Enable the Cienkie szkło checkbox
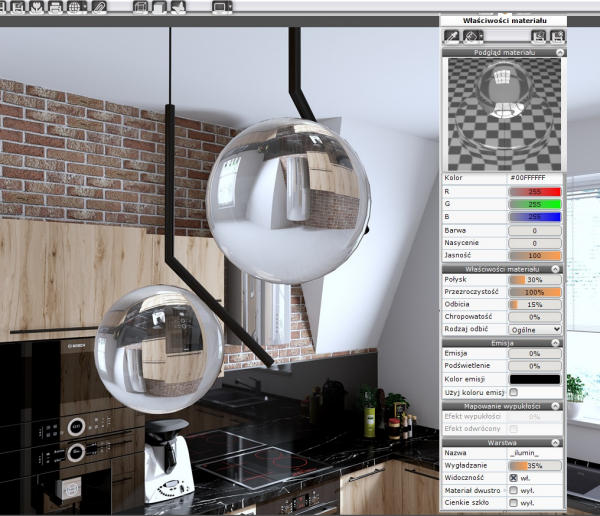600x516 pixels. coord(514,503)
